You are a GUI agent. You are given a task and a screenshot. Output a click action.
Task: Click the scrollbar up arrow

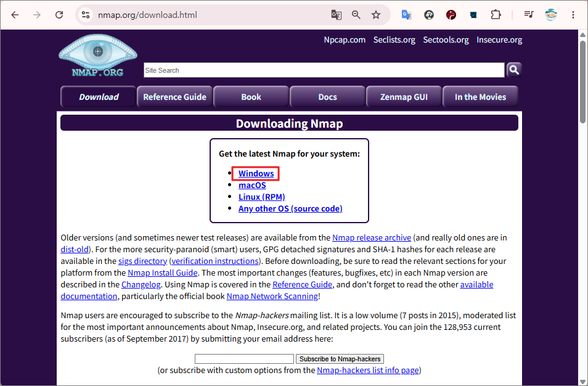coord(582,35)
